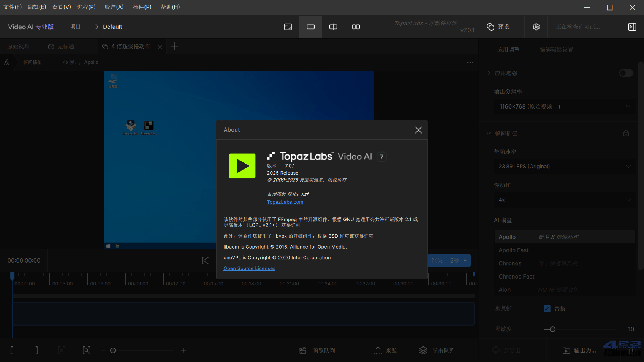Set trim in-point bracket icon
This screenshot has height=362, width=644.
click(x=12, y=350)
